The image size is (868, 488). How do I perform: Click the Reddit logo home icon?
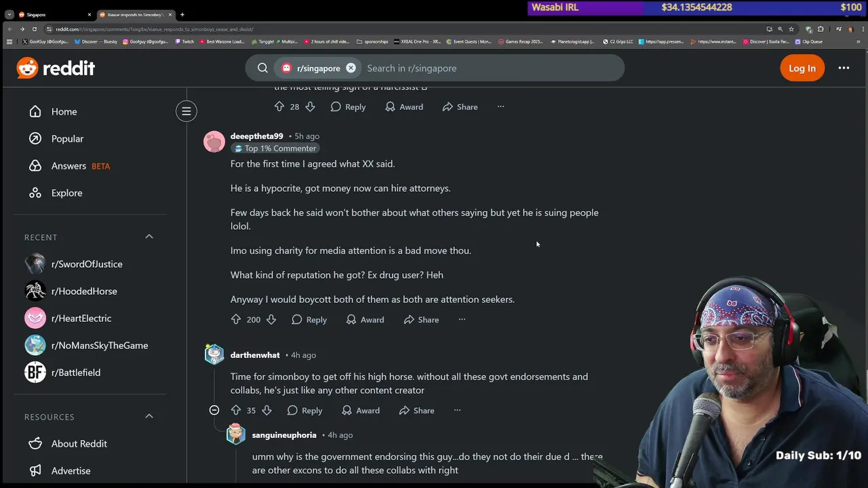click(56, 68)
